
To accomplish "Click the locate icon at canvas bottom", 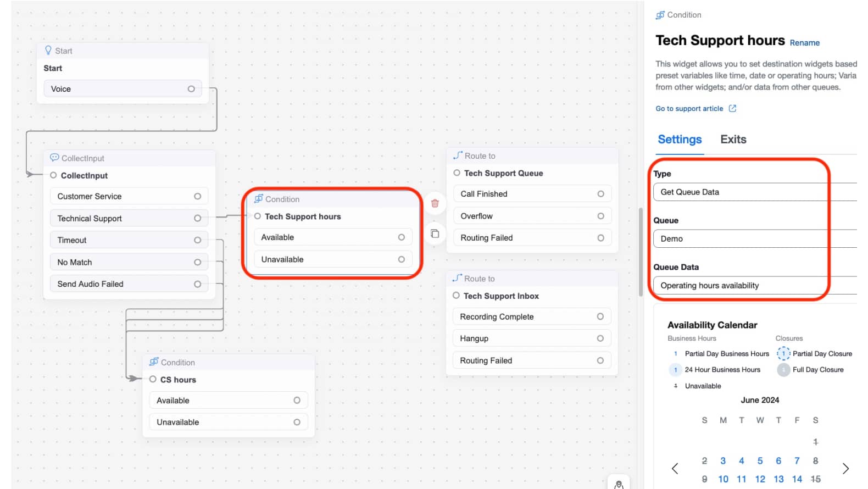I will tap(619, 484).
